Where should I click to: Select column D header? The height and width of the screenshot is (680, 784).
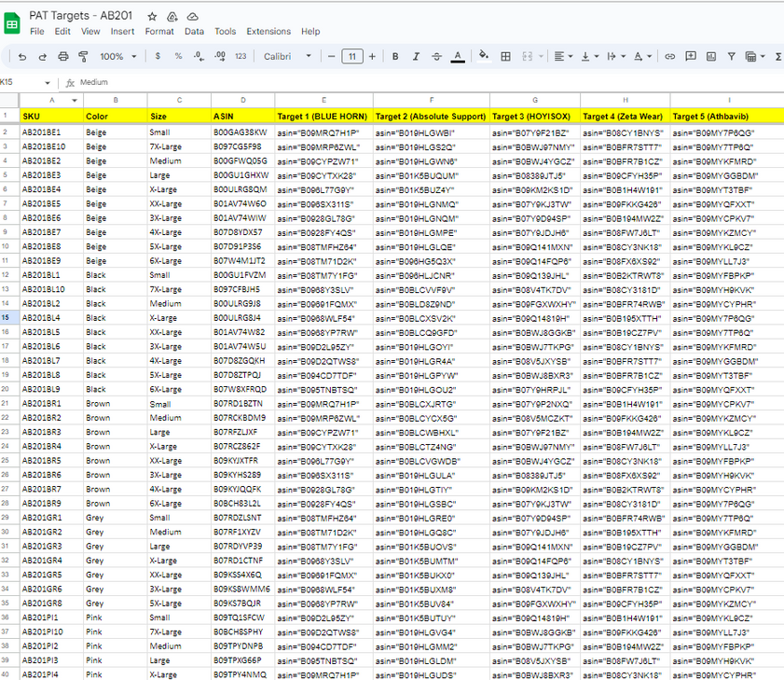click(242, 100)
